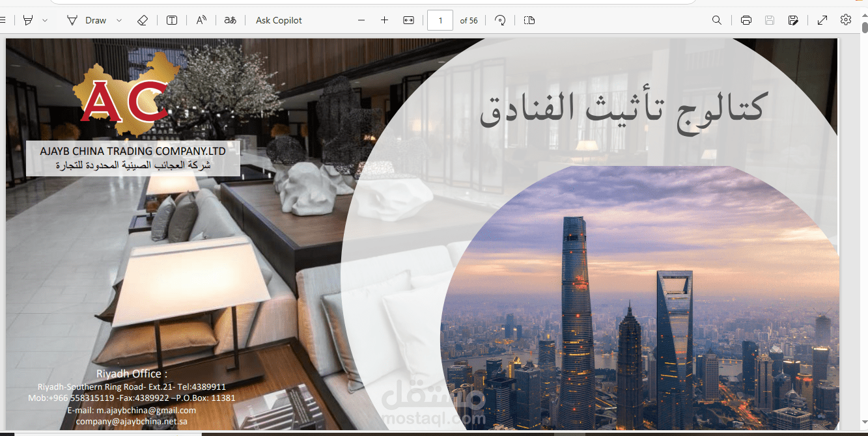Open PDF viewer settings gear

846,20
